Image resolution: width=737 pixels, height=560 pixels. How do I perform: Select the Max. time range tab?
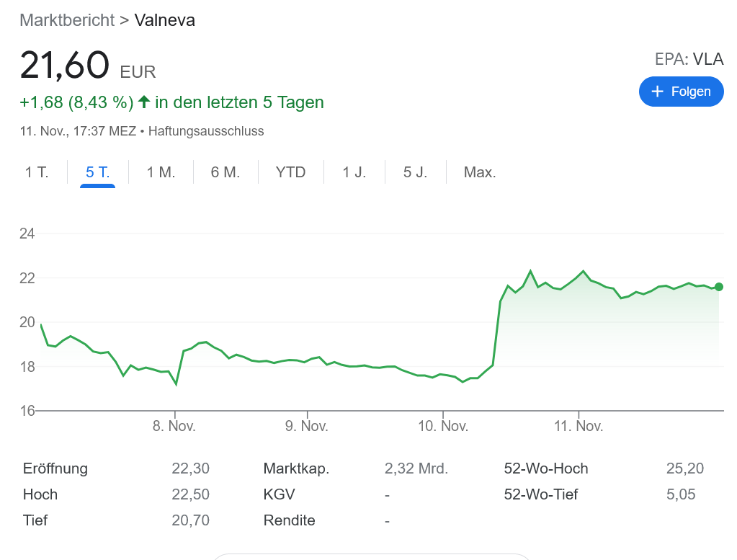pyautogui.click(x=480, y=172)
